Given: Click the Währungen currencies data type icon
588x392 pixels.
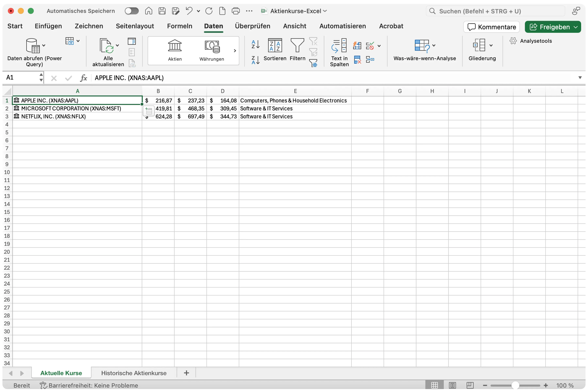Looking at the screenshot, I should (212, 47).
